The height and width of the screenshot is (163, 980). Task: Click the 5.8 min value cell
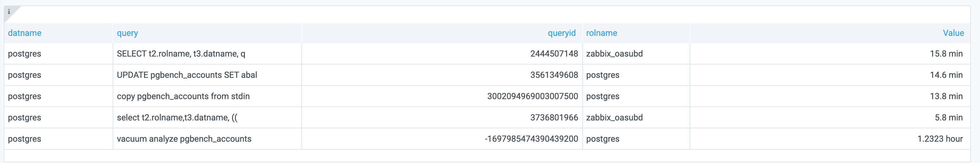(x=948, y=117)
